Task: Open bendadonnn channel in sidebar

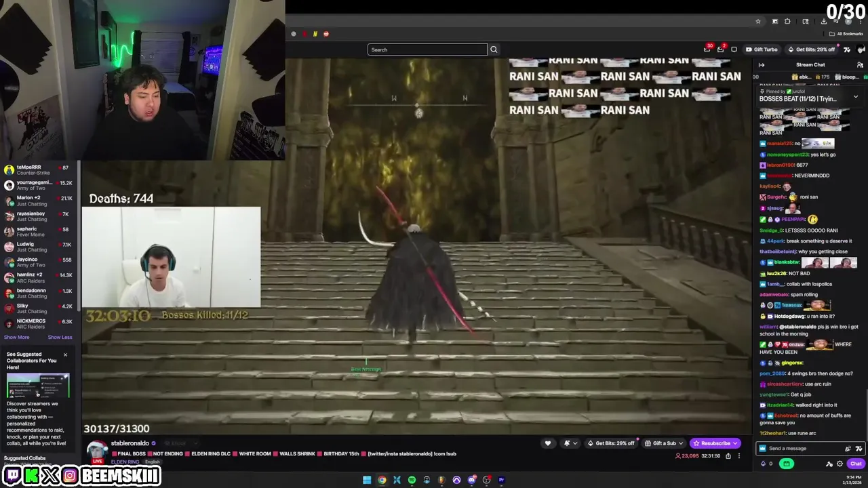Action: pyautogui.click(x=37, y=293)
